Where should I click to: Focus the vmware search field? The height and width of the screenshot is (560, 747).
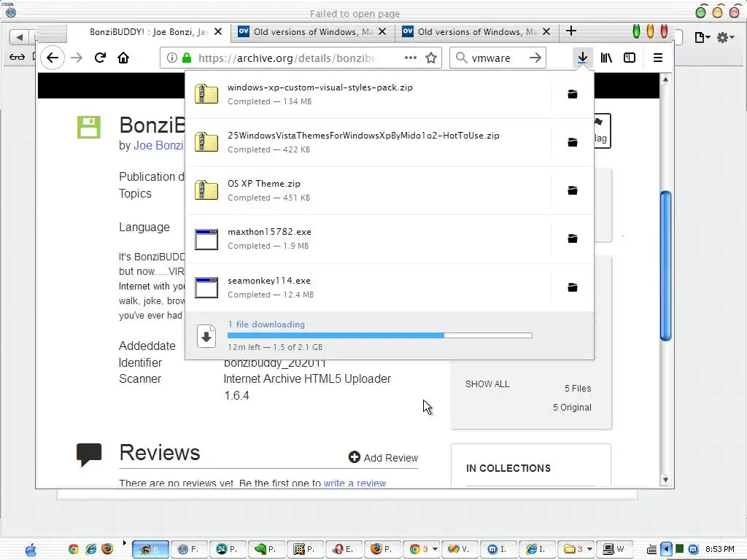(x=498, y=58)
